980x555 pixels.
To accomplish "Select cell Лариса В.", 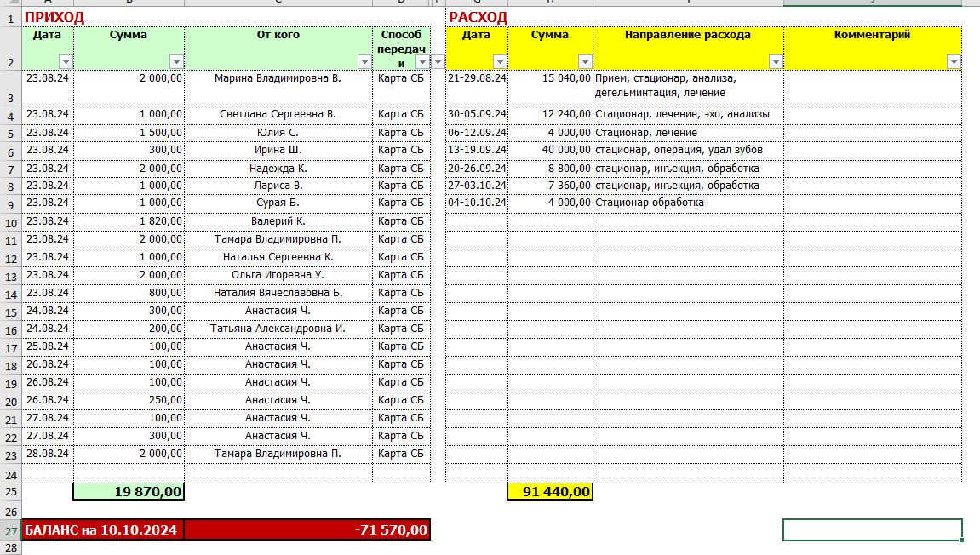I will (278, 186).
